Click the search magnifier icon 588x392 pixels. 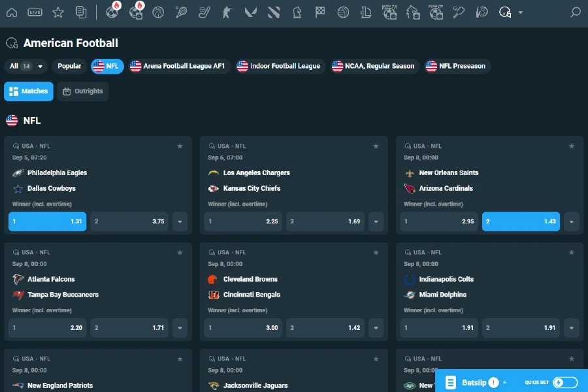coord(575,12)
